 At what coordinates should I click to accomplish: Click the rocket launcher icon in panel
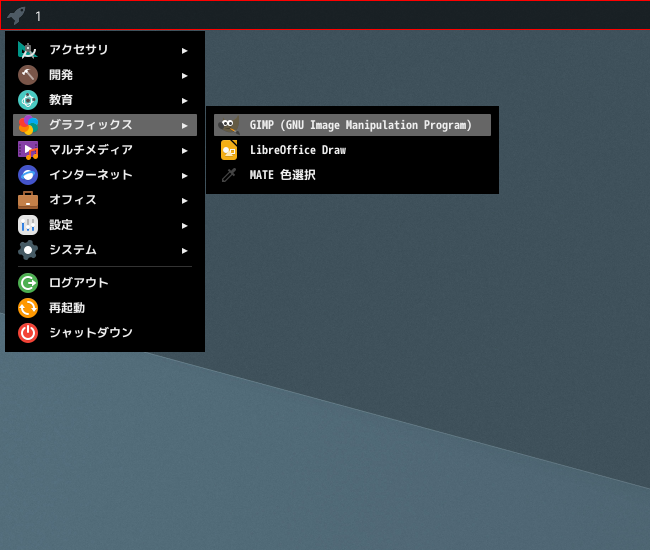16,16
